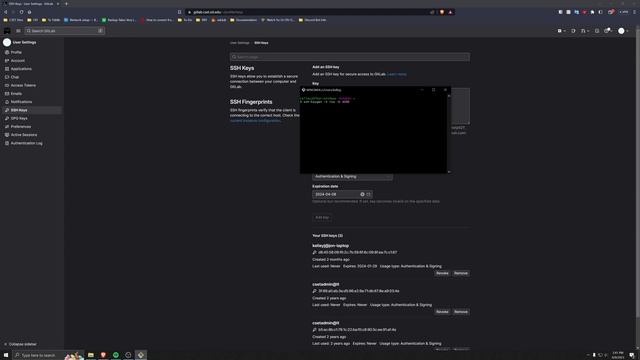Click the GitLab logo
This screenshot has width=640, height=360.
click(7, 31)
